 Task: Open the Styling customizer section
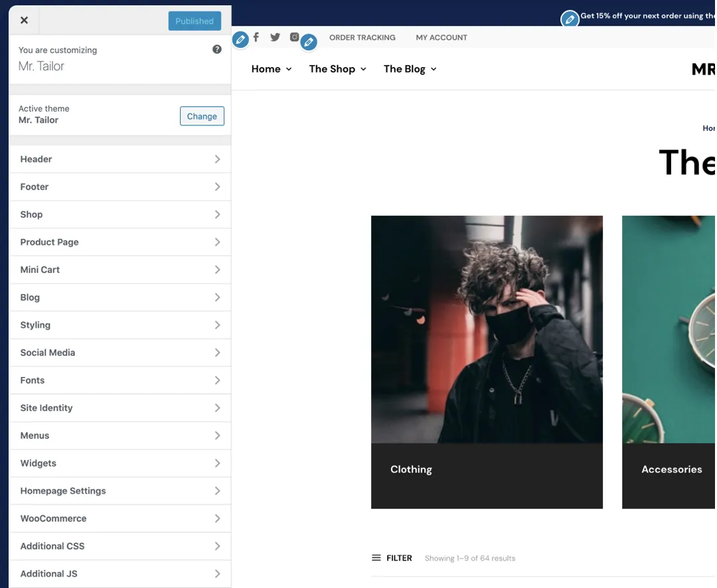click(120, 325)
